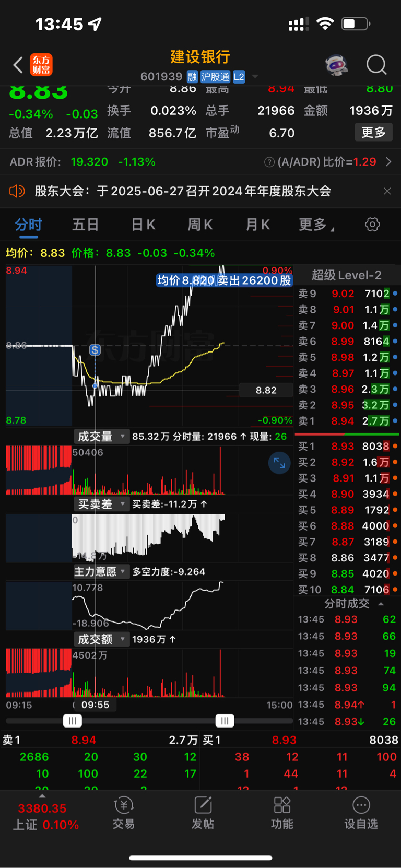401x868 pixels.
Task: Expand the 上证 index bar arrow
Action: [42, 796]
